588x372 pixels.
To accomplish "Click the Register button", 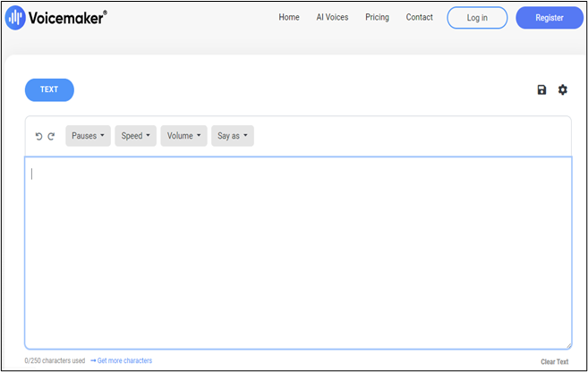I will click(x=549, y=18).
